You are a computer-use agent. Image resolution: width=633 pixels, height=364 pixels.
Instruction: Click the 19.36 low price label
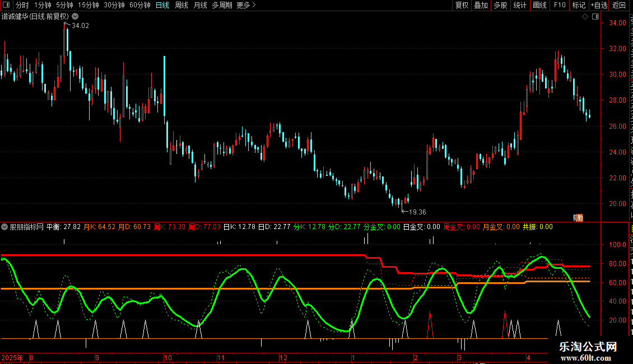point(417,212)
